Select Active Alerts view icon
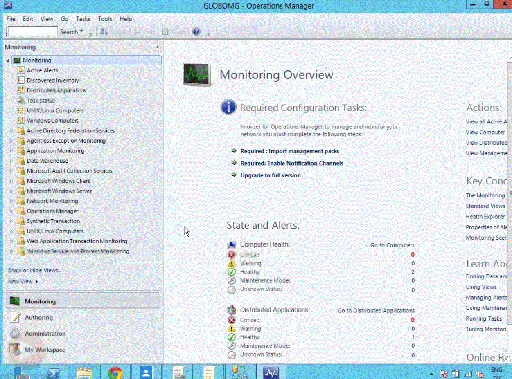The width and height of the screenshot is (512, 379). click(x=21, y=70)
